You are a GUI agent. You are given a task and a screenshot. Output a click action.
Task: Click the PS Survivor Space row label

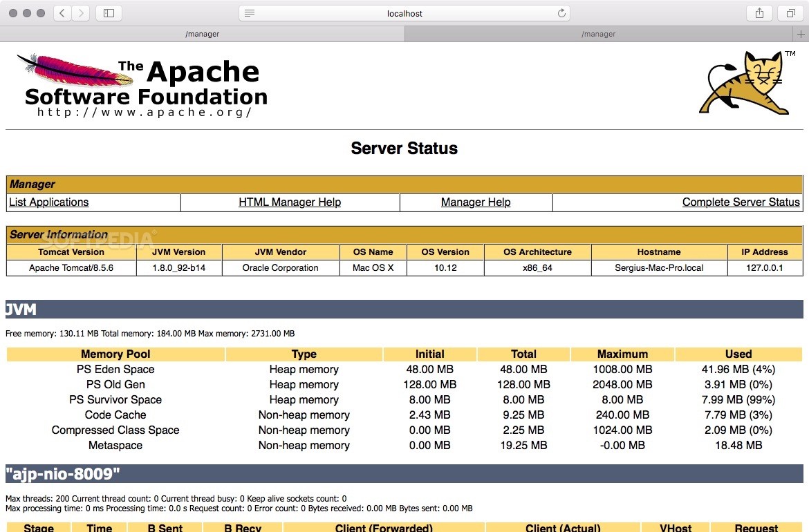pyautogui.click(x=115, y=399)
